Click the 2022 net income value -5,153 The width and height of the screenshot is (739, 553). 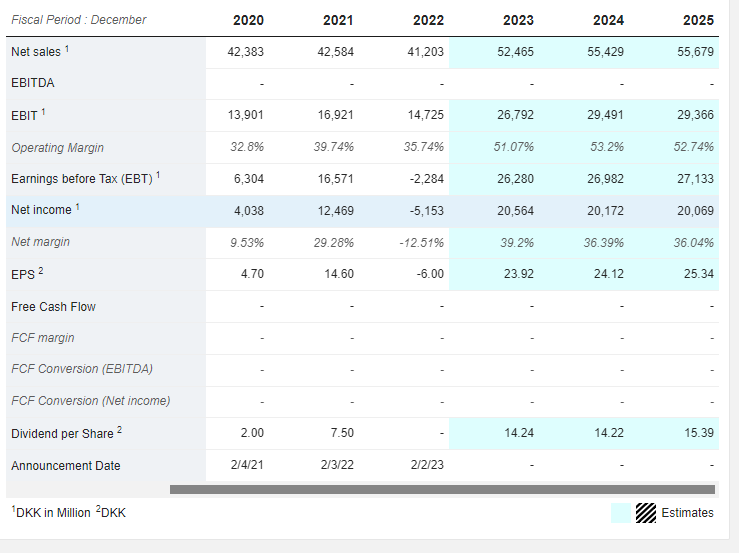[x=427, y=211]
